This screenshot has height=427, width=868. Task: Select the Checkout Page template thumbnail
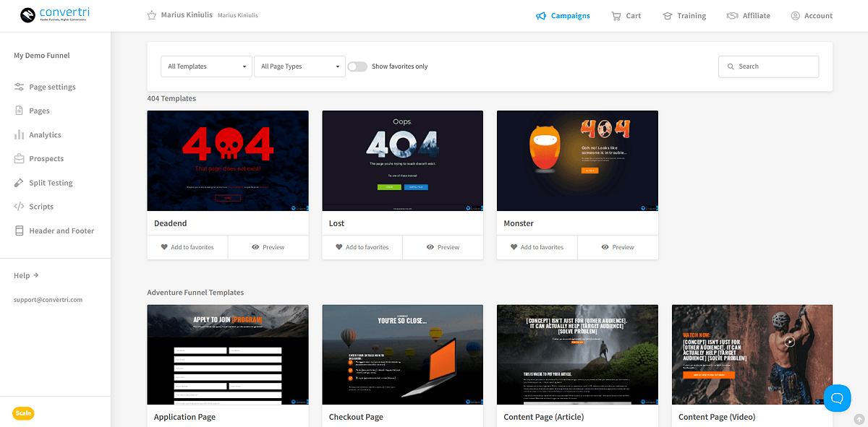[403, 355]
